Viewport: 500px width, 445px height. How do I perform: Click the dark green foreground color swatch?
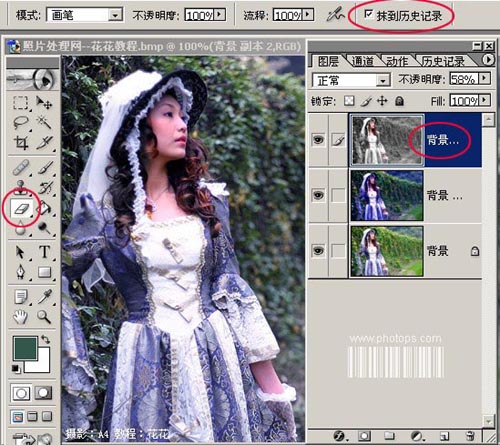pyautogui.click(x=25, y=348)
